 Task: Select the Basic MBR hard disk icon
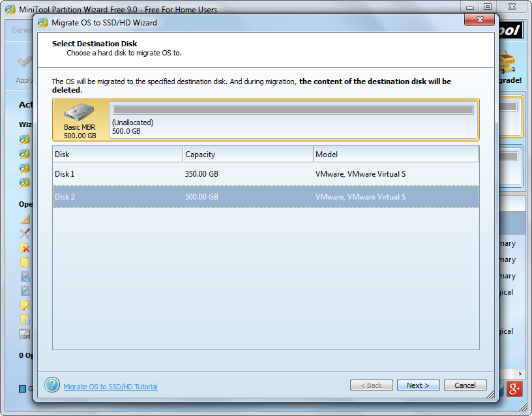coord(80,112)
